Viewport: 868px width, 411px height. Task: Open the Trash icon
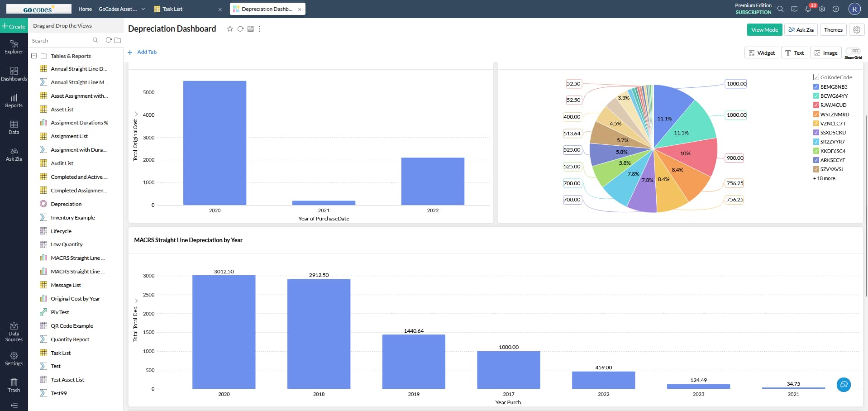pos(14,385)
